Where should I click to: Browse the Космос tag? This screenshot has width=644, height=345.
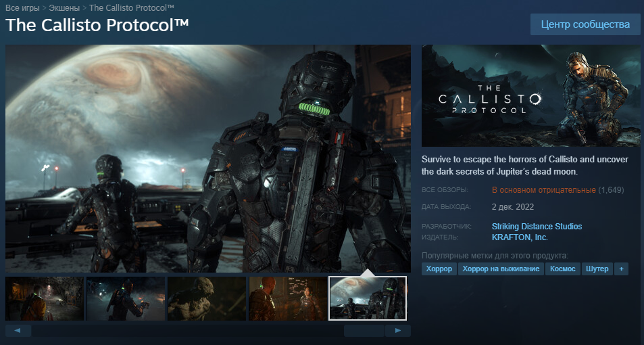(x=562, y=269)
